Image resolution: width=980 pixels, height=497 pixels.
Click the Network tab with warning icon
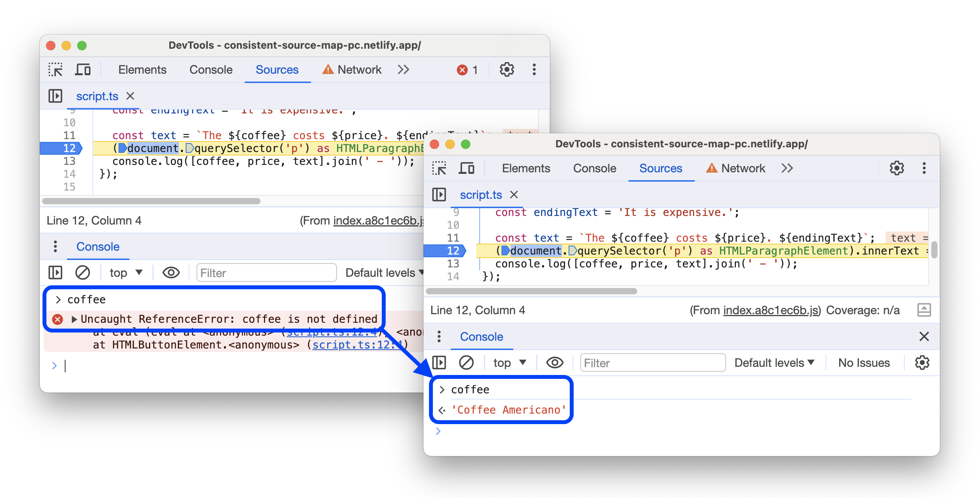tap(353, 69)
